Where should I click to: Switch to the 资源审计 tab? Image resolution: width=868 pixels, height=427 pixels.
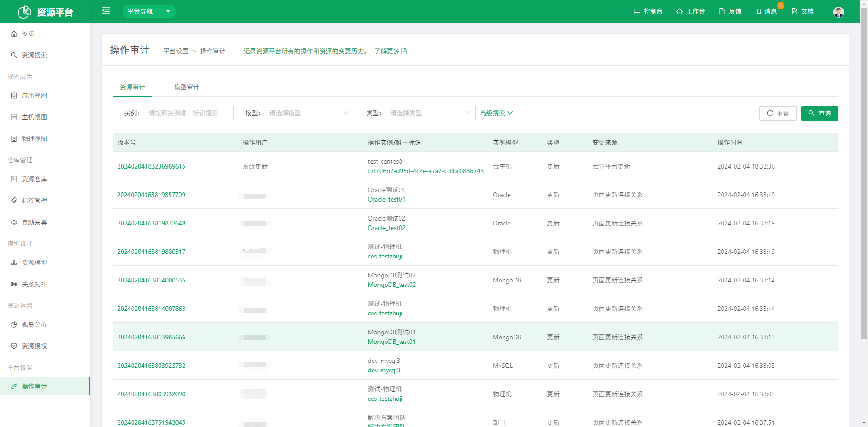pyautogui.click(x=132, y=87)
